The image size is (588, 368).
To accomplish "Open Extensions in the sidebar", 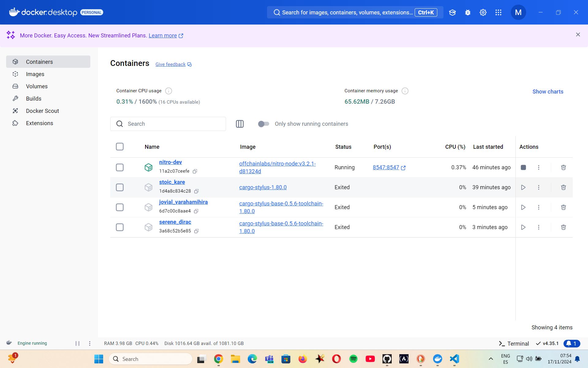I will point(48,123).
